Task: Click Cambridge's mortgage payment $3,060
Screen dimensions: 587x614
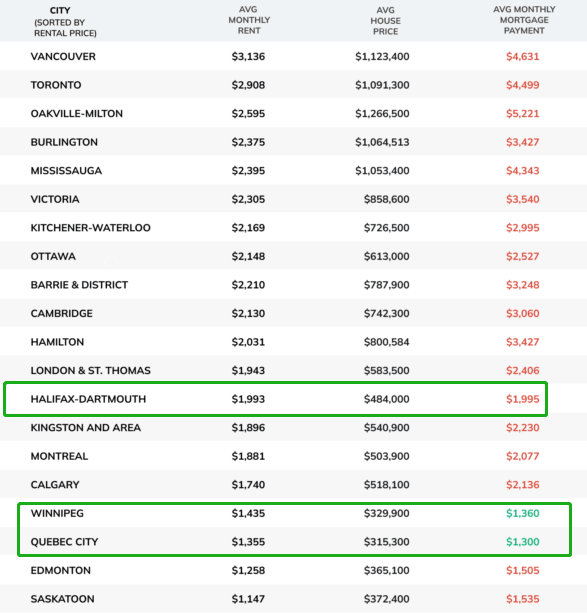Action: pyautogui.click(x=522, y=313)
